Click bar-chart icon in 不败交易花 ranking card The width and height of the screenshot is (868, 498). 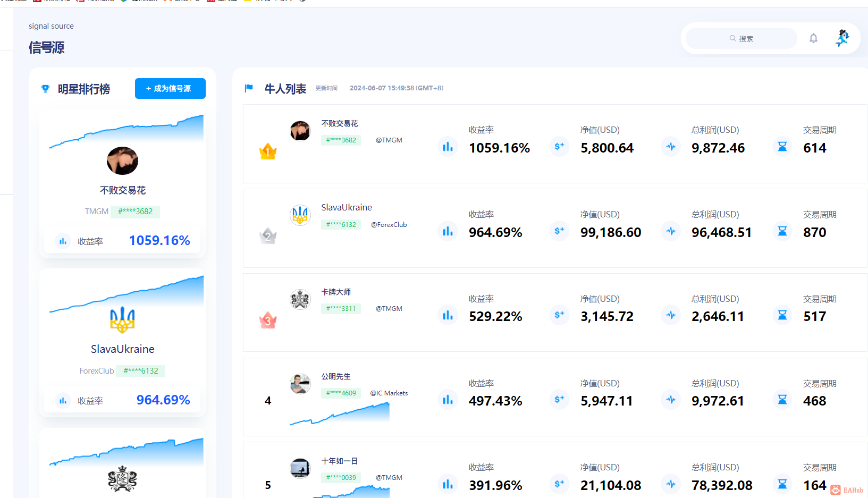point(63,241)
